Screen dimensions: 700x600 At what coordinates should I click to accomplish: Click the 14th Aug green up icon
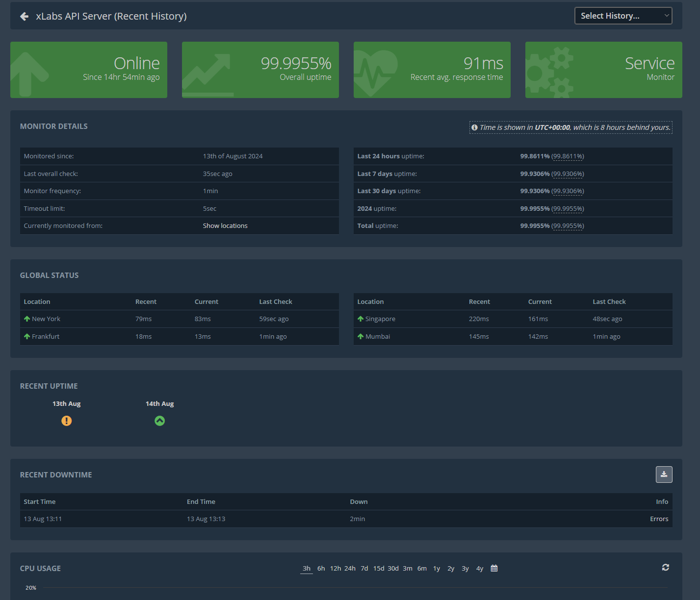point(160,421)
